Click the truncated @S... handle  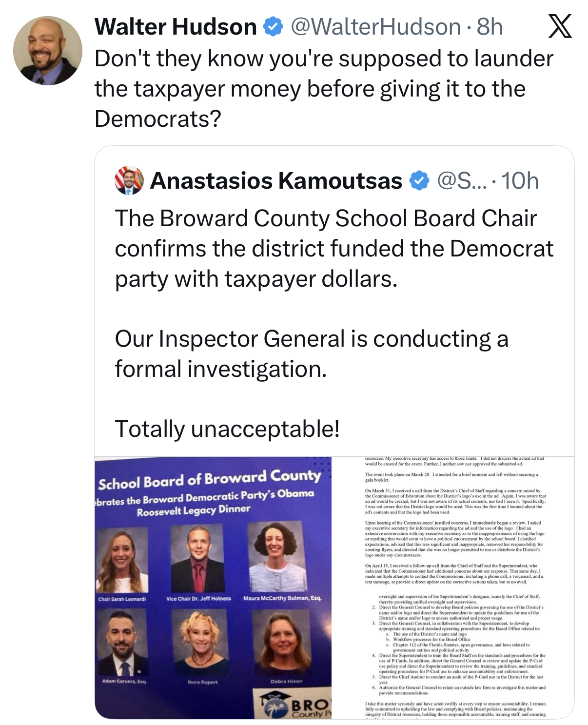(462, 181)
